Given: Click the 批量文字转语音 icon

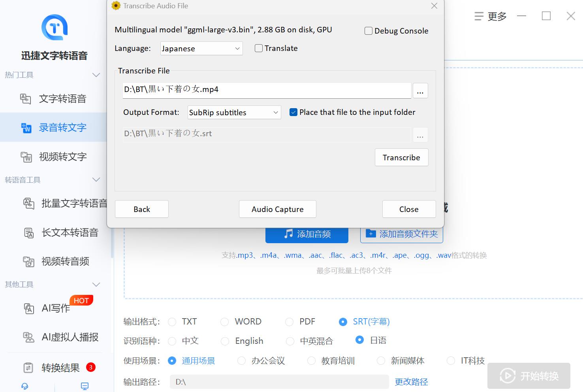Looking at the screenshot, I should (x=29, y=204).
